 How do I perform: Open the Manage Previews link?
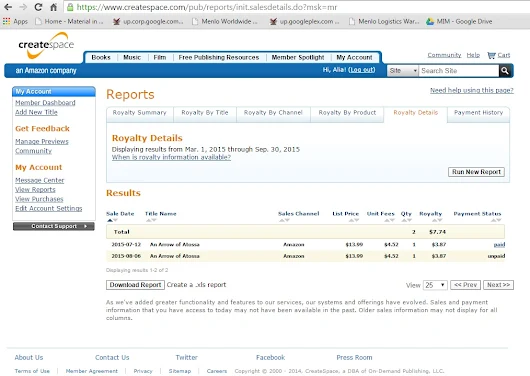pos(42,141)
